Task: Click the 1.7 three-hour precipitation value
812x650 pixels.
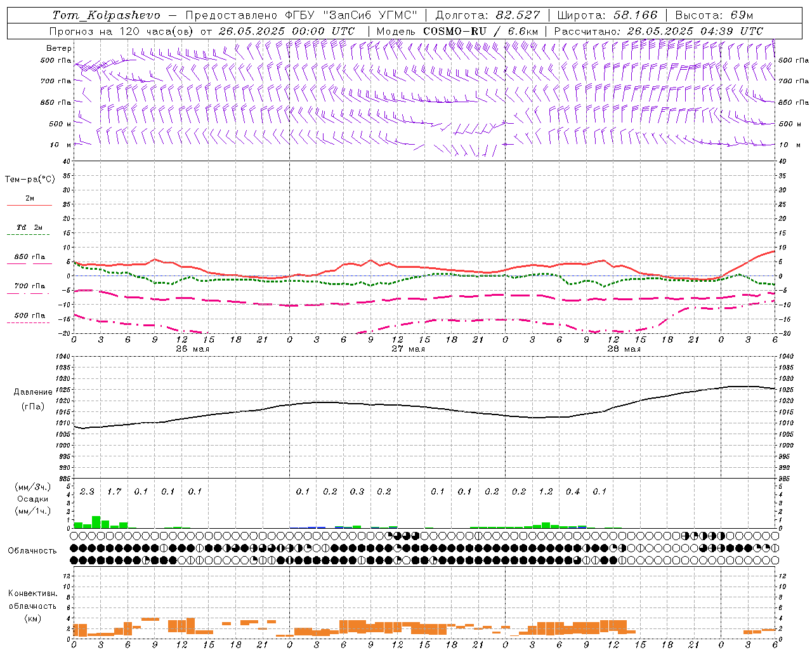Action: tap(114, 491)
